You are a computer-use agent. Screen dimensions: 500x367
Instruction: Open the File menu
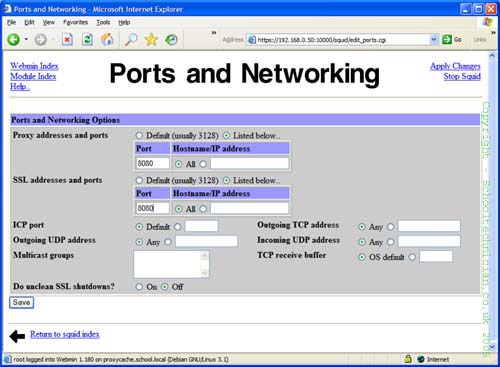(11, 22)
